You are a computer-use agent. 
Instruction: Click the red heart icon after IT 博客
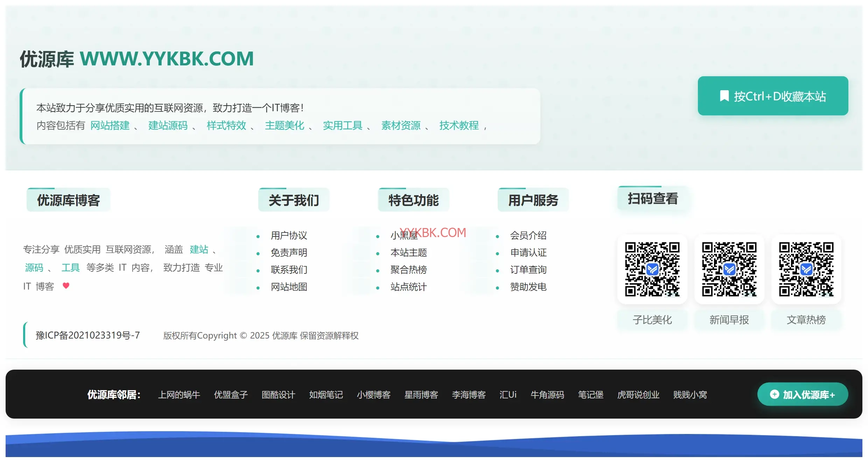click(66, 286)
